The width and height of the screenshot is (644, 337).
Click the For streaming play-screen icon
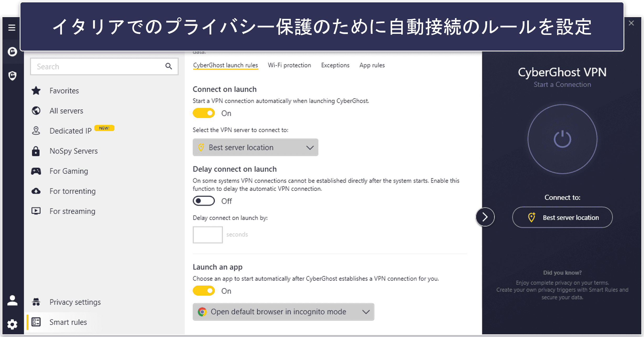(36, 211)
